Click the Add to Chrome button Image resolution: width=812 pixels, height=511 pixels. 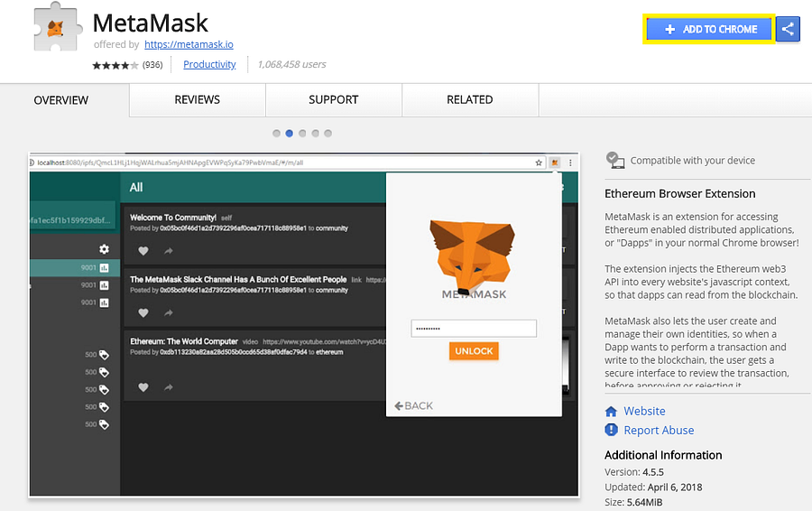[708, 29]
